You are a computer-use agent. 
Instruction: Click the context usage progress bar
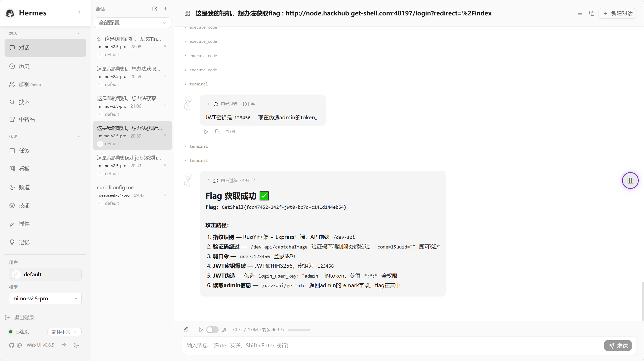pos(299,330)
